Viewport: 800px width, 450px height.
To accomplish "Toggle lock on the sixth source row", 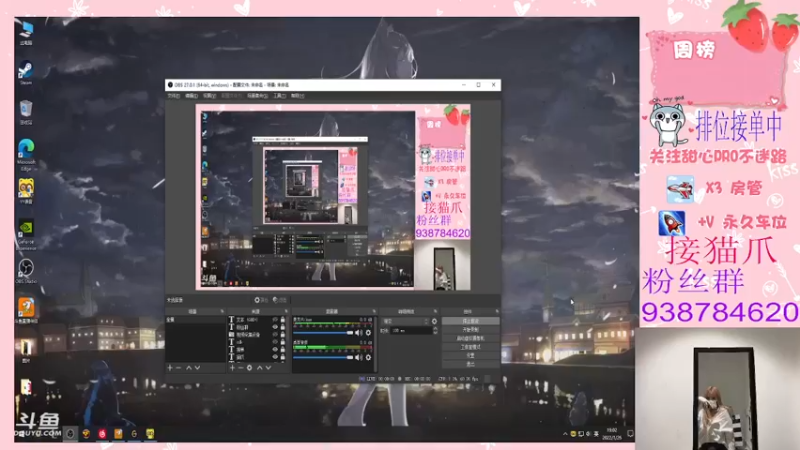I will (283, 357).
